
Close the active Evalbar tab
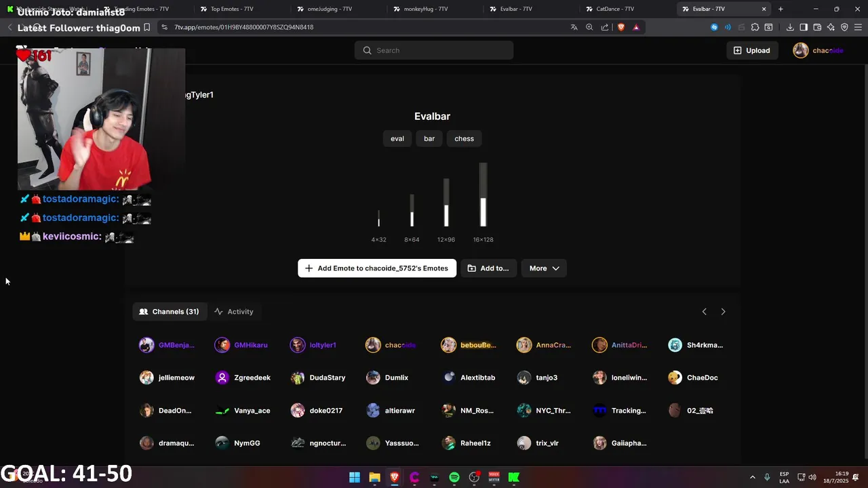764,9
